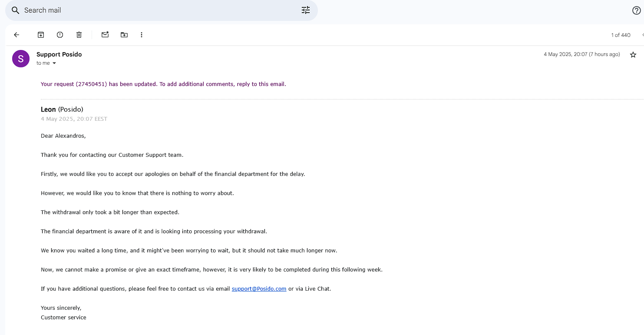Report this email as spam
644x335 pixels.
coord(60,35)
